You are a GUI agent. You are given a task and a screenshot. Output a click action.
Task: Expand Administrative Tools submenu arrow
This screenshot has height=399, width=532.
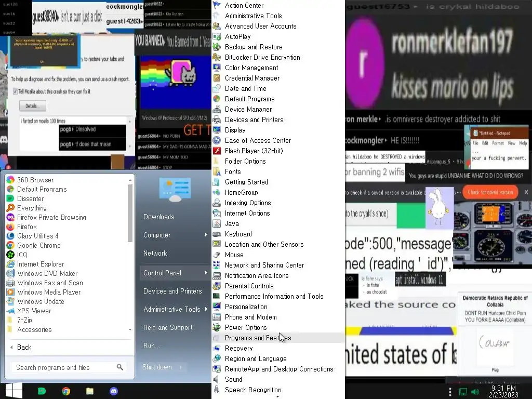click(x=206, y=309)
